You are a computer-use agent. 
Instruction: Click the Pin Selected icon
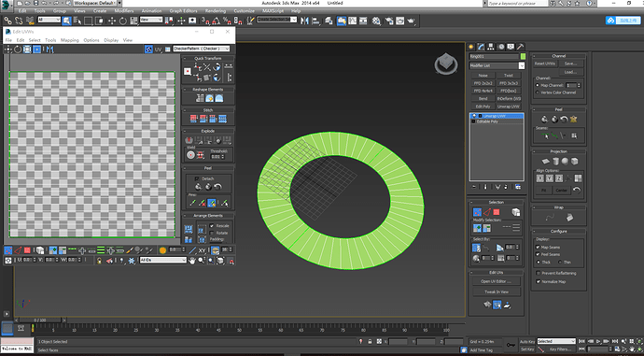point(192,203)
